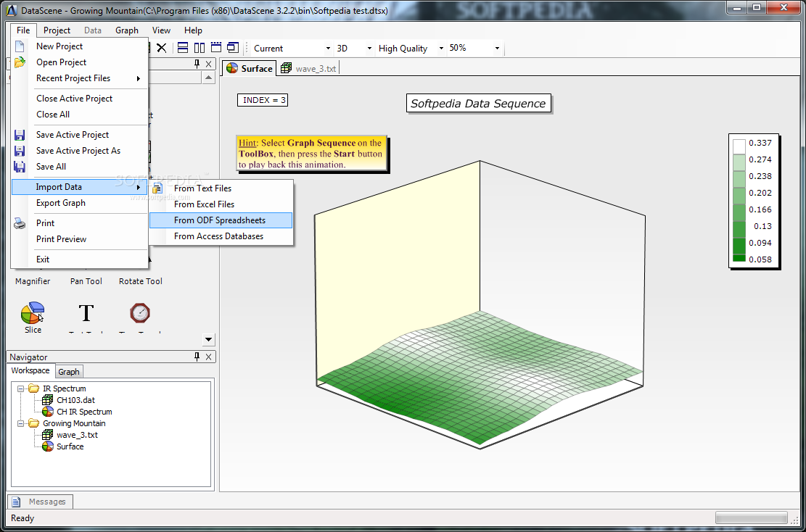This screenshot has height=532, width=806.
Task: Close the ToolBox panel
Action: [x=208, y=64]
